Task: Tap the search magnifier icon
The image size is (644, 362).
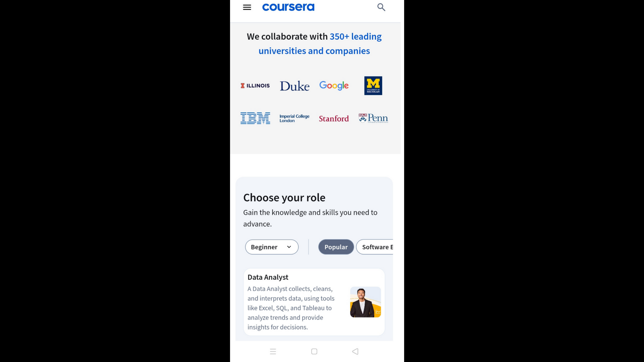Action: coord(381,7)
